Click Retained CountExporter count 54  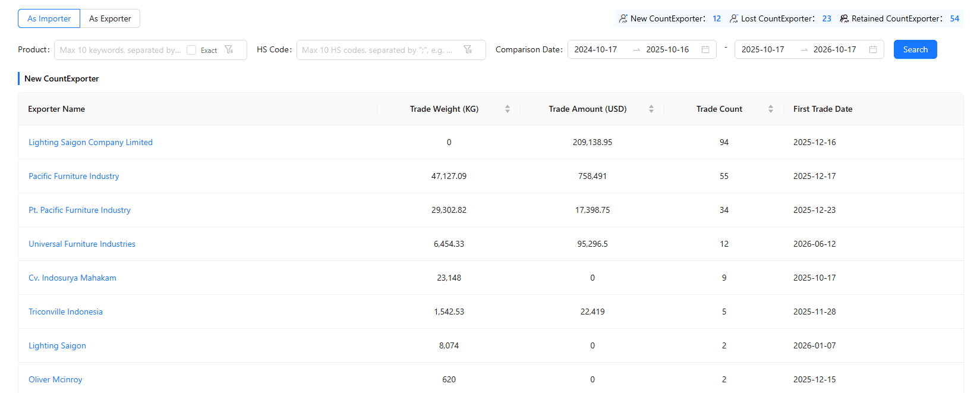954,18
